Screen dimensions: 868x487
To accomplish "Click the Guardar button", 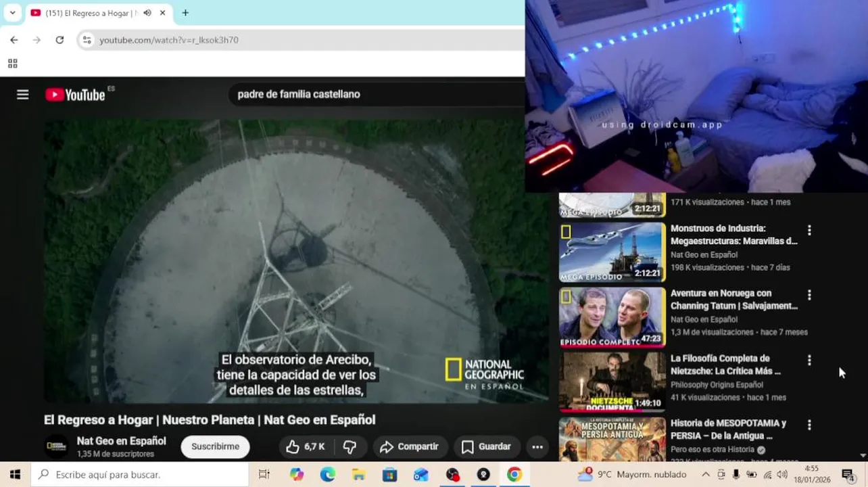I will (486, 446).
